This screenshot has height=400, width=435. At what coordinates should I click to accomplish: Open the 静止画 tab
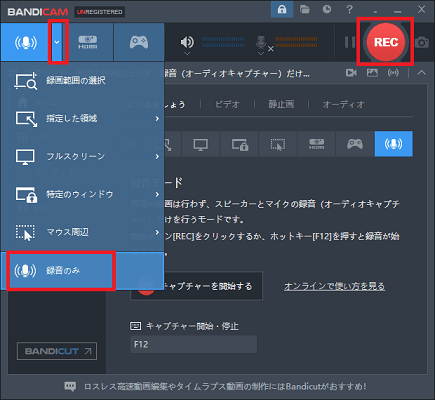click(281, 104)
